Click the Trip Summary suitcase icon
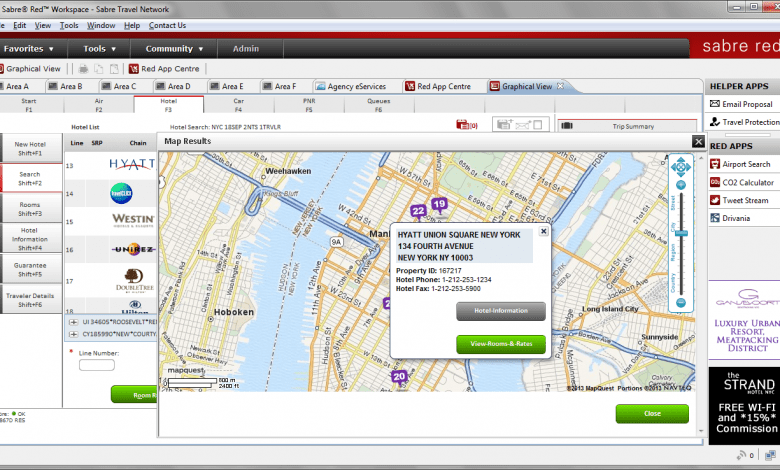The height and width of the screenshot is (470, 780). [x=567, y=126]
